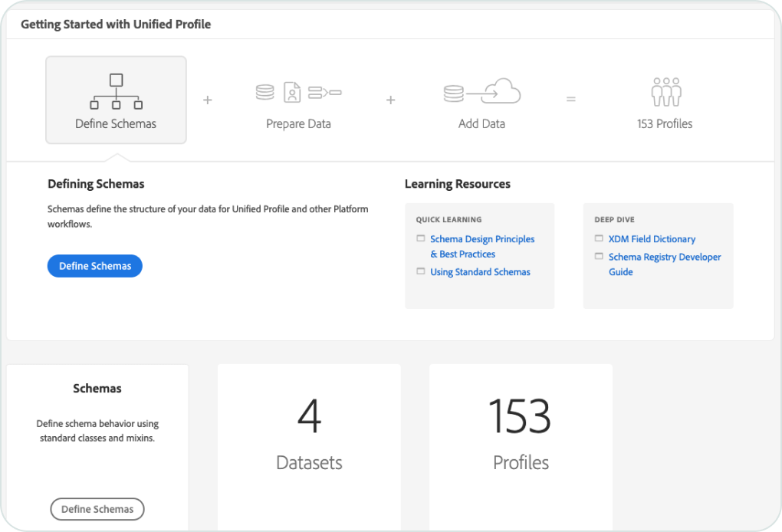The height and width of the screenshot is (532, 782).
Task: Switch to the Add Data step
Action: click(481, 123)
